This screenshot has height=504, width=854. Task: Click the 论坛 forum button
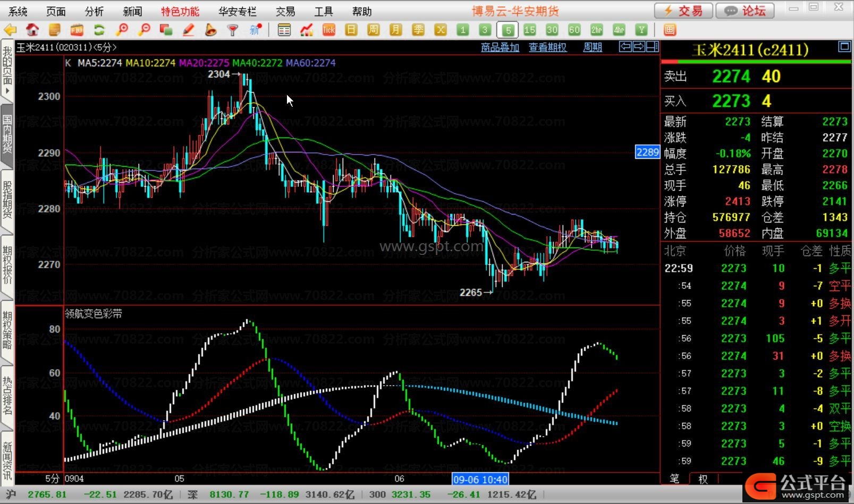click(745, 11)
